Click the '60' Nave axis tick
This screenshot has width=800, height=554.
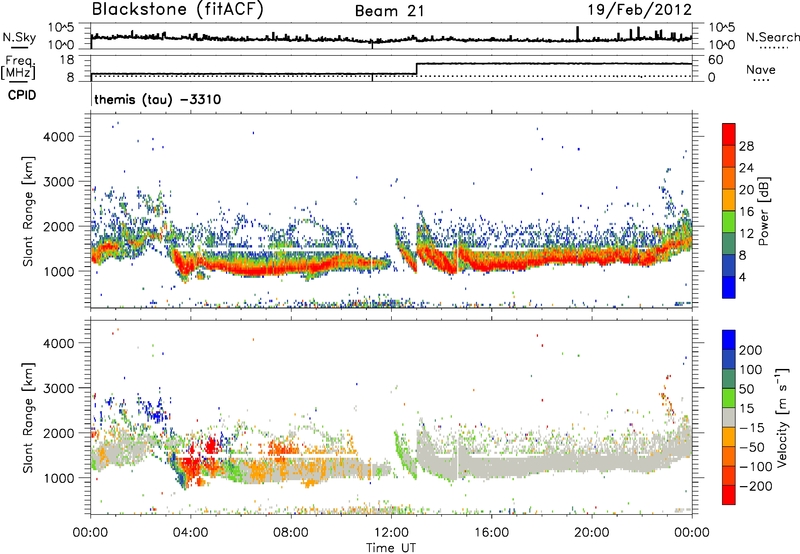pyautogui.click(x=716, y=60)
